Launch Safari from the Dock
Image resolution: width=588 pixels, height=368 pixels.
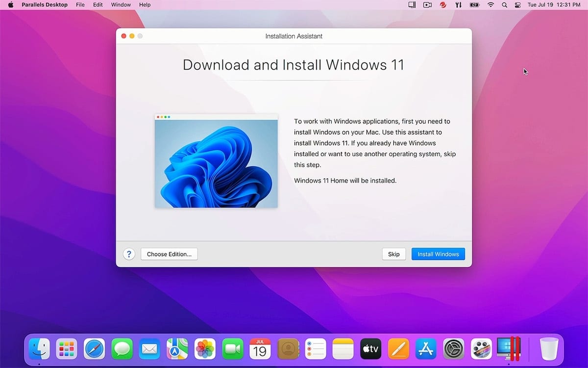94,349
